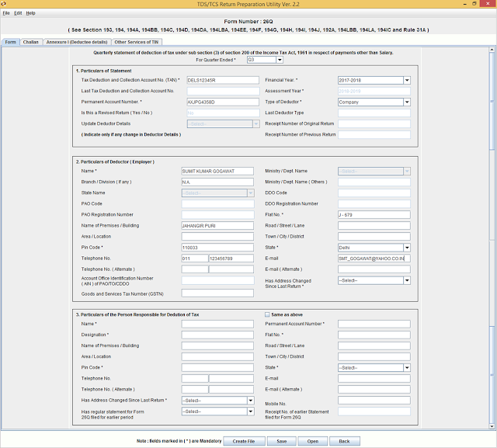The image size is (497, 448).
Task: Click responsible person Flat No. field
Action: (374, 335)
